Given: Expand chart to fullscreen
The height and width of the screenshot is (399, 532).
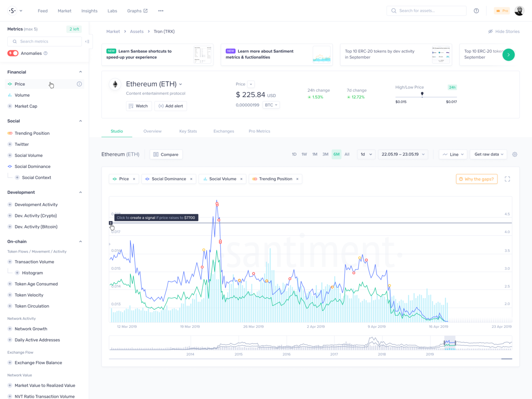Looking at the screenshot, I should pyautogui.click(x=507, y=179).
